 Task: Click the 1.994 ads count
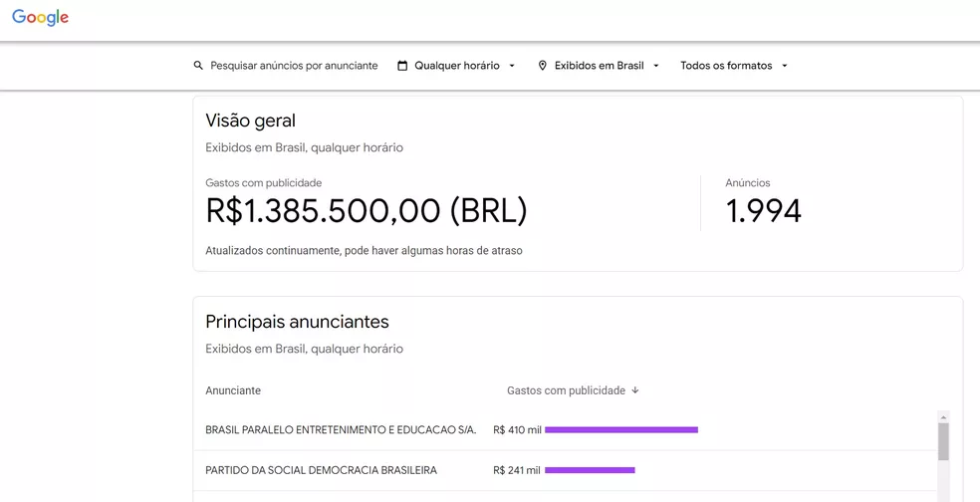click(x=763, y=210)
